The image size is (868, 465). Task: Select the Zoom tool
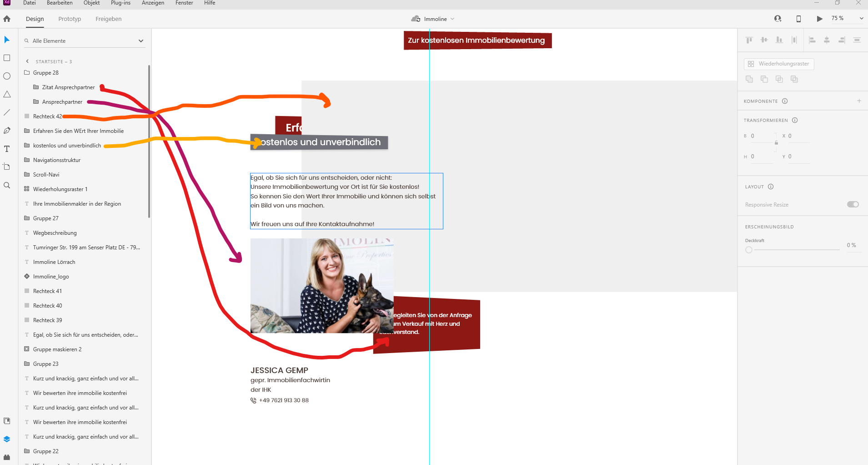coord(7,185)
